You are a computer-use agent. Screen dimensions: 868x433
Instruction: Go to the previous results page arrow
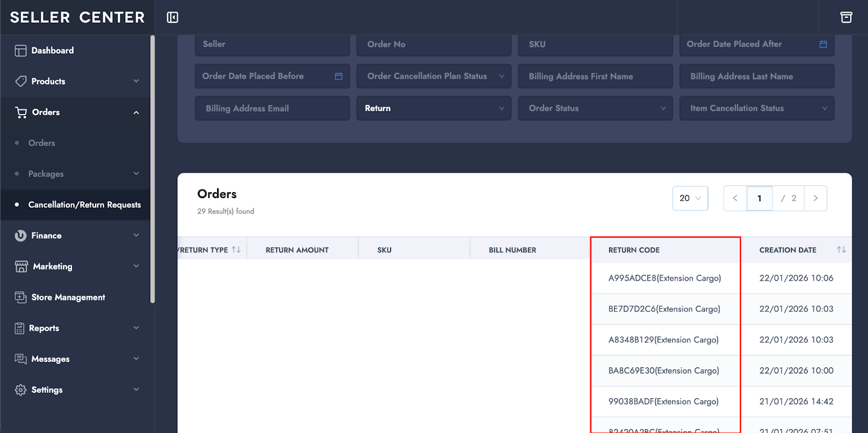click(735, 198)
